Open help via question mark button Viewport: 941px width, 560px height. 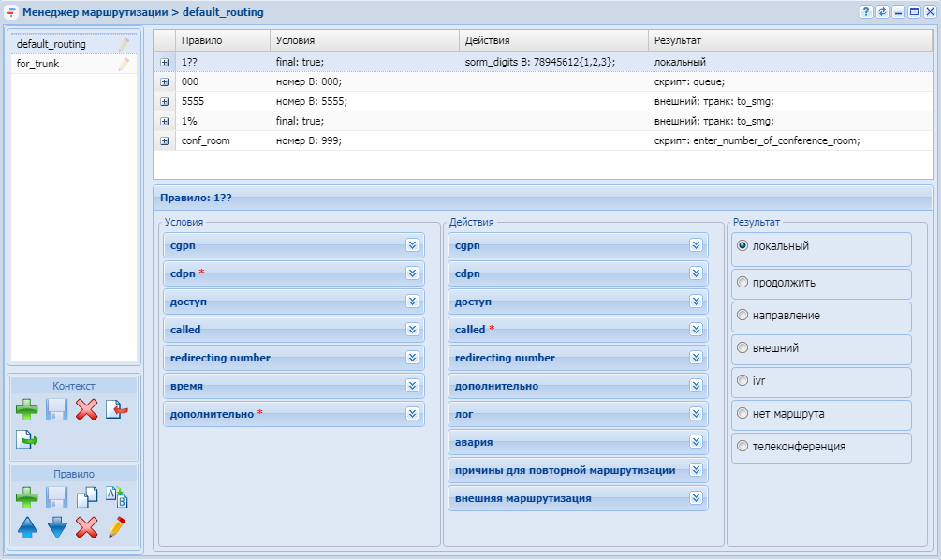866,12
